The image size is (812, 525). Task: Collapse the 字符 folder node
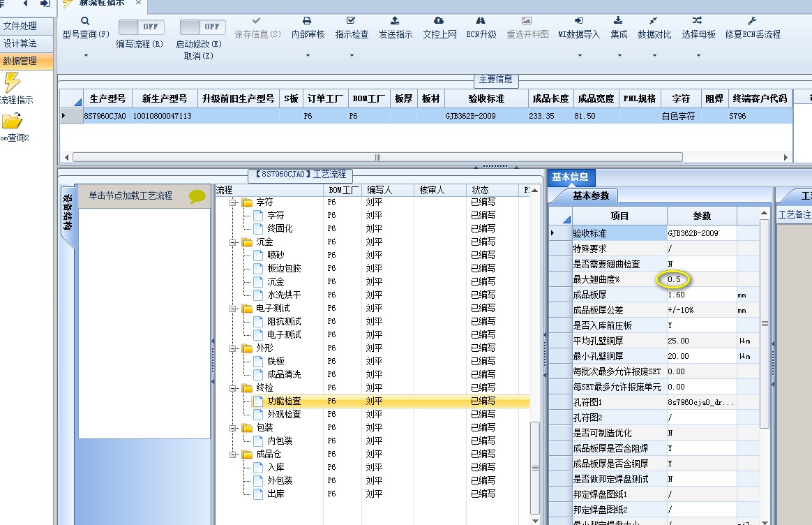point(233,202)
